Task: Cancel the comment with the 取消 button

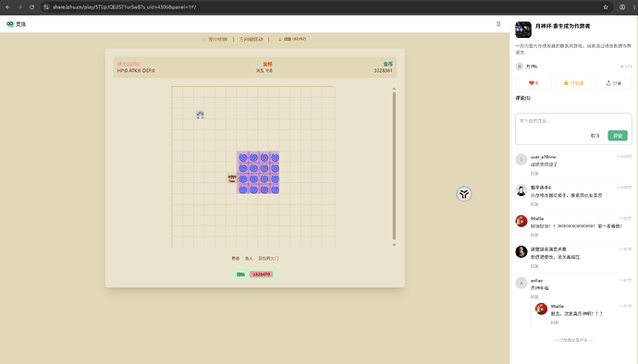Action: 595,136
